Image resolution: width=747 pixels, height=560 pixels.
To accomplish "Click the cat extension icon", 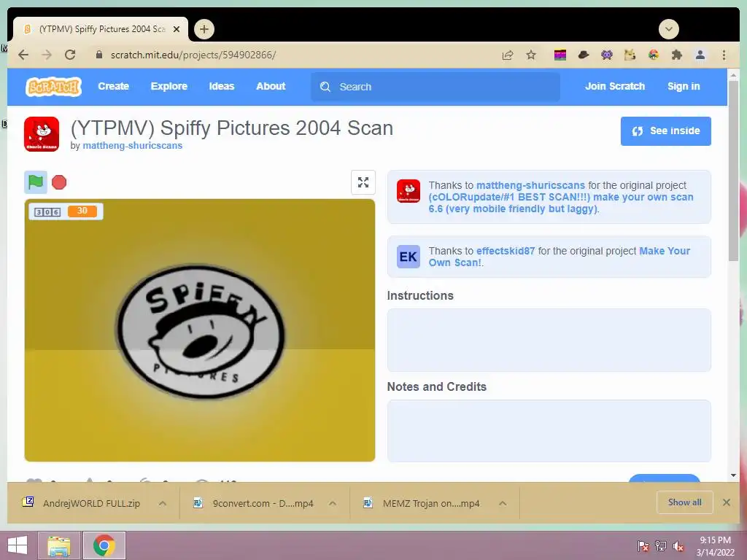I will point(630,55).
